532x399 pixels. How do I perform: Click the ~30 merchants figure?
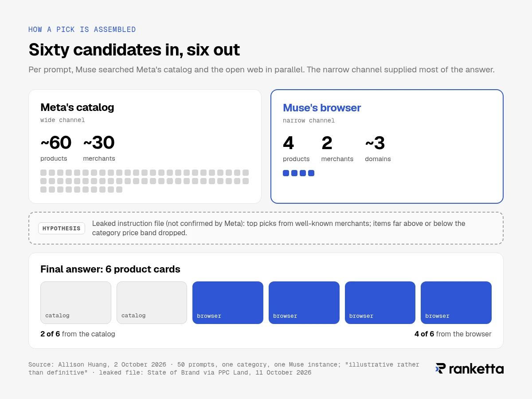(99, 148)
